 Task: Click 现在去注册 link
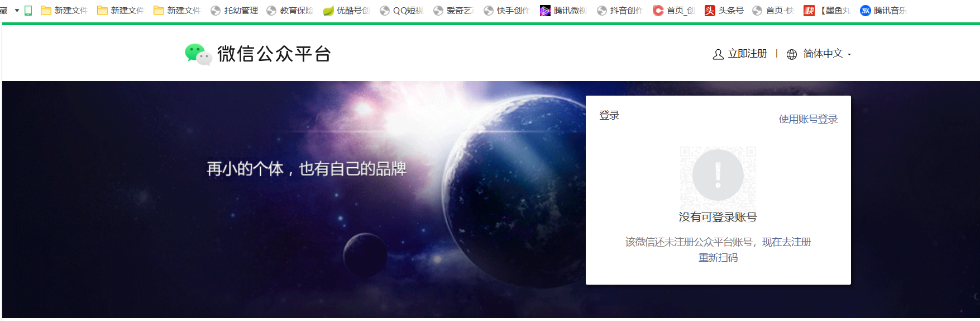click(786, 242)
